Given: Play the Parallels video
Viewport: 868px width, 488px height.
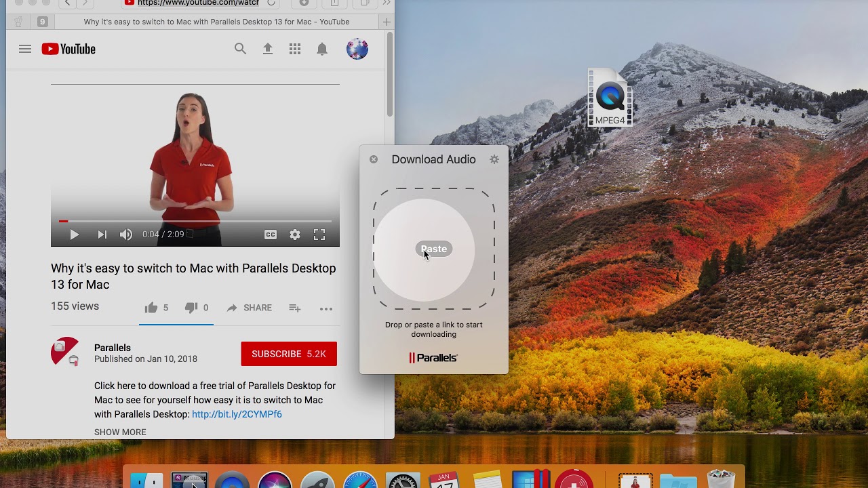Looking at the screenshot, I should (75, 235).
